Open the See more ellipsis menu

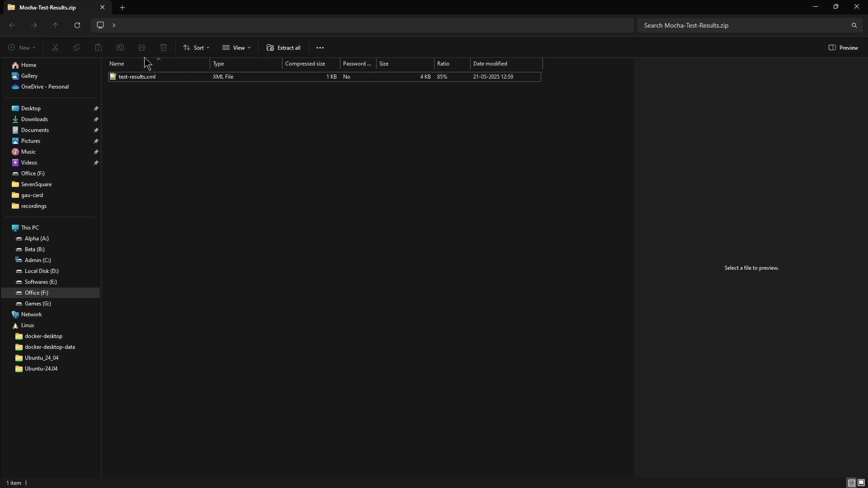point(320,47)
